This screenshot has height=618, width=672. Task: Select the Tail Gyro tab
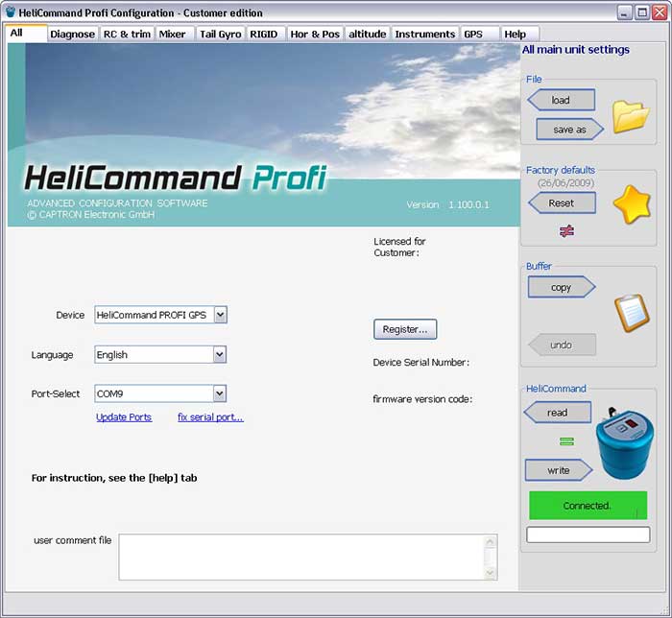click(x=220, y=35)
